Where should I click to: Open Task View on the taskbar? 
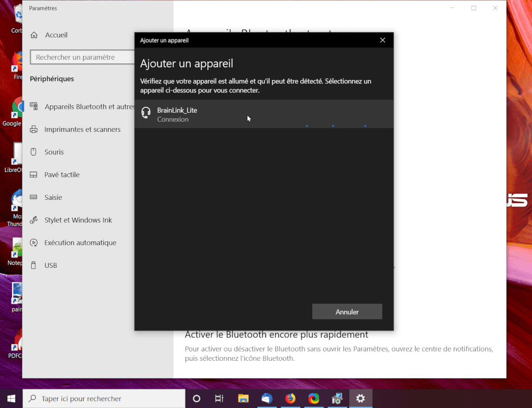[219, 399]
